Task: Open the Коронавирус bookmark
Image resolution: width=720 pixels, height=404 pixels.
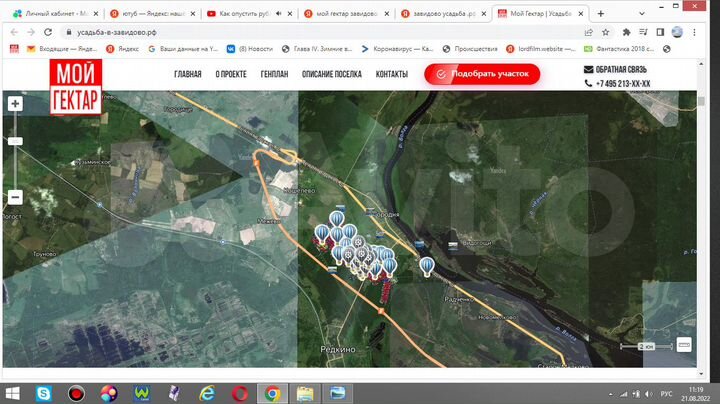Action: 397,49
